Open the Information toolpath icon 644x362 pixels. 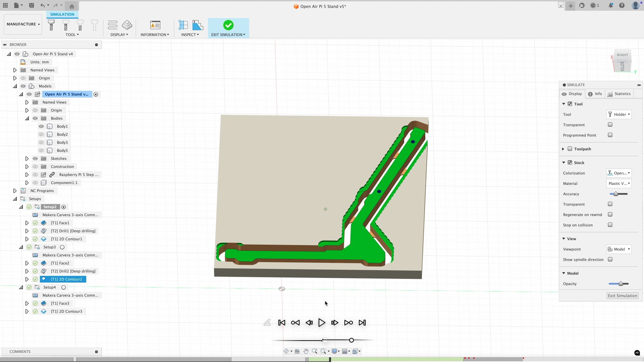click(155, 25)
